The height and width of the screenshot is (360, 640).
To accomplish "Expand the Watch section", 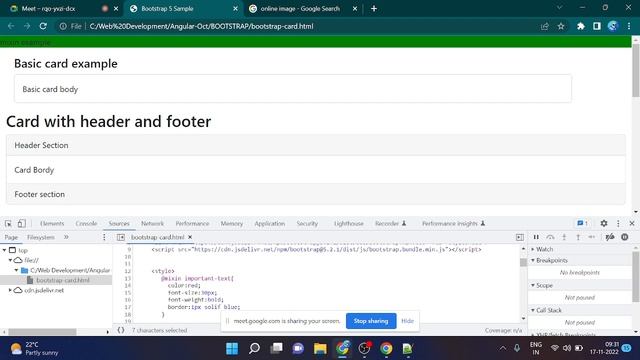I will (533, 249).
